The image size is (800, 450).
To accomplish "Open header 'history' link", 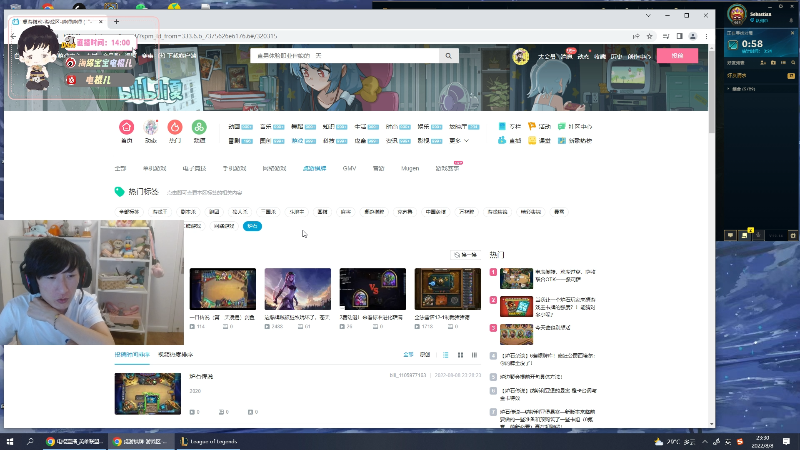I will (616, 56).
